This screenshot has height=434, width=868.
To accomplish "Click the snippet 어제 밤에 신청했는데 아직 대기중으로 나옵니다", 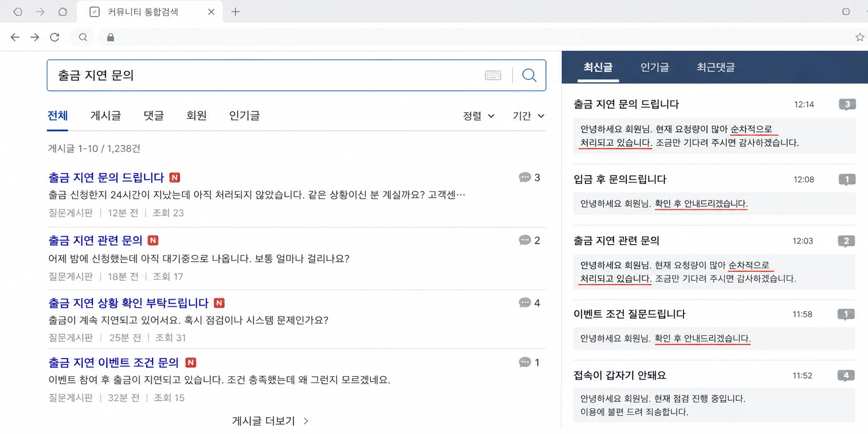I will pyautogui.click(x=150, y=258).
